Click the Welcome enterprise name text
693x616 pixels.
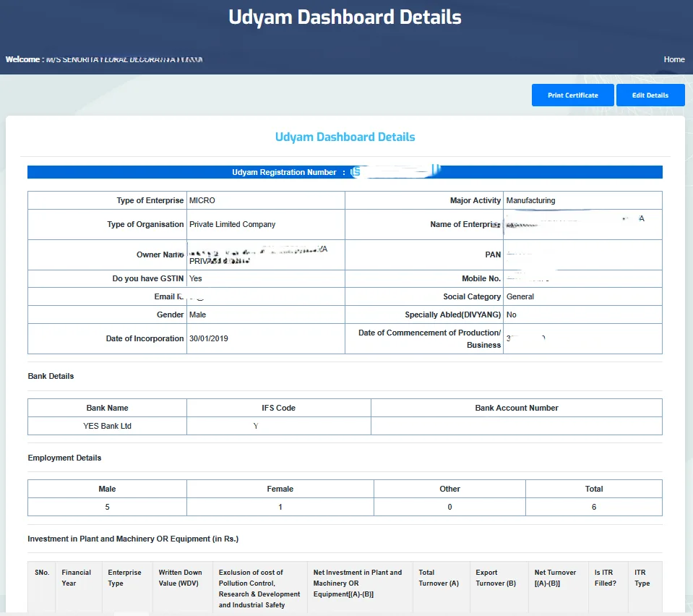pyautogui.click(x=124, y=59)
